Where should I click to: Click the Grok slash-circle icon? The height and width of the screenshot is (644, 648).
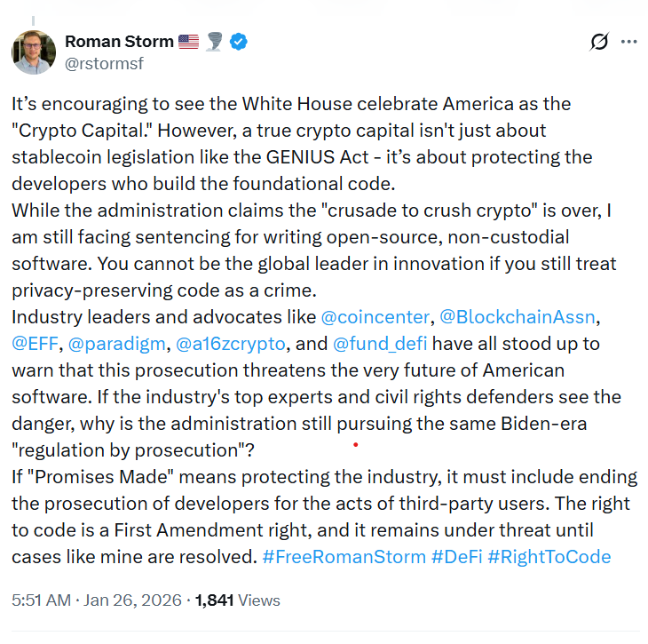tap(599, 42)
